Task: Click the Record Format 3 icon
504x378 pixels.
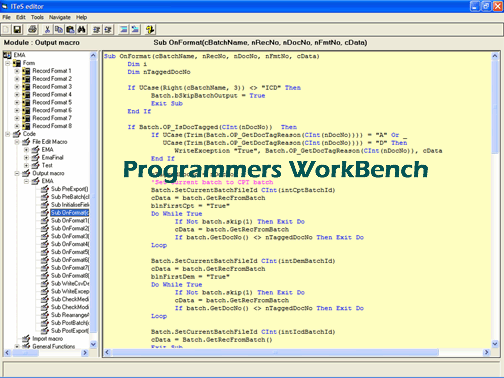Action: pyautogui.click(x=26, y=87)
